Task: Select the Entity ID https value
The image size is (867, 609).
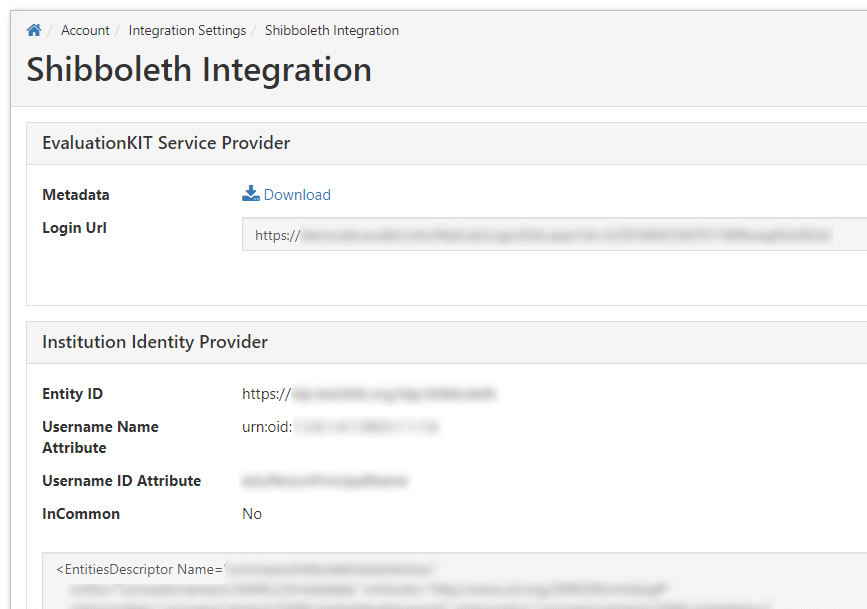Action: (x=369, y=394)
